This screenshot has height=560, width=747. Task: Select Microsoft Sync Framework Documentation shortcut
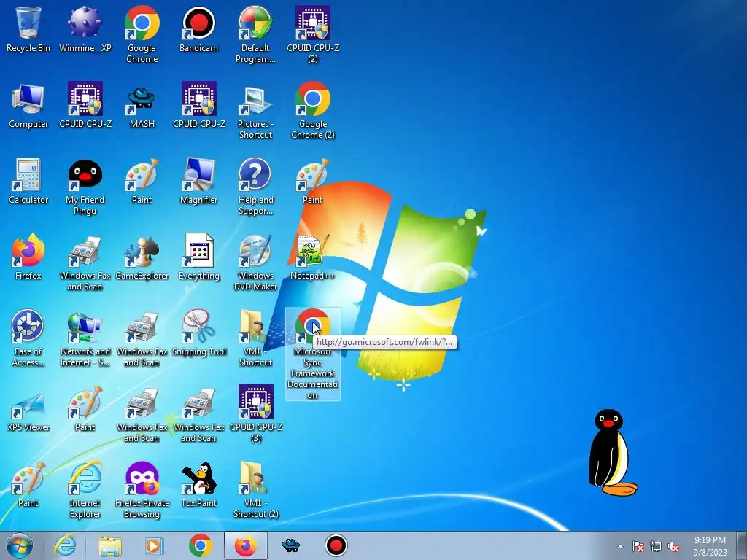[312, 354]
